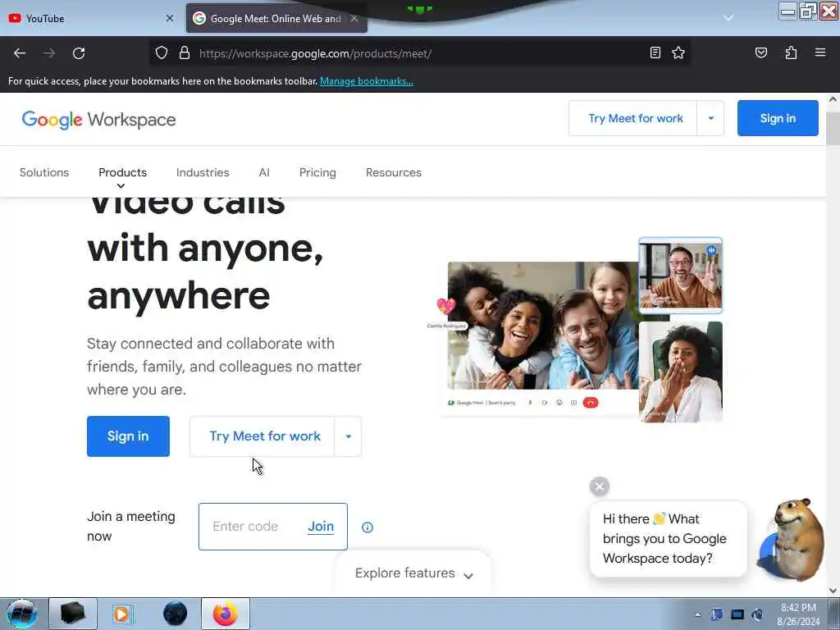Click the red hang-up icon in preview
Image resolution: width=840 pixels, height=630 pixels.
pyautogui.click(x=591, y=403)
